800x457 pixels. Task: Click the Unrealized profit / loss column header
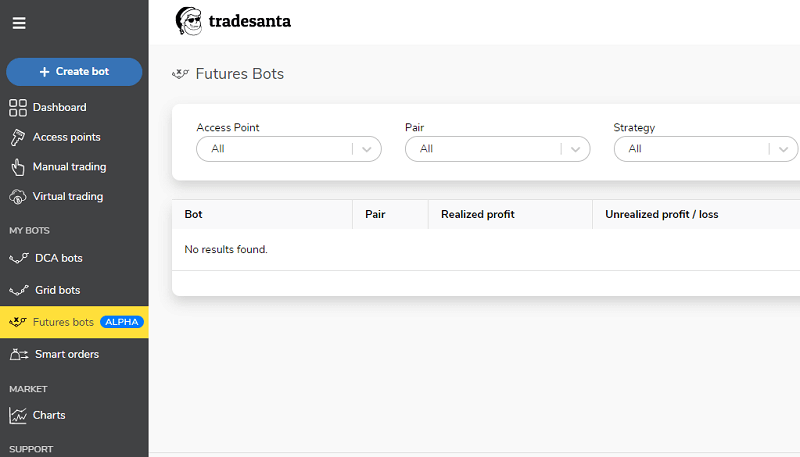pyautogui.click(x=662, y=214)
